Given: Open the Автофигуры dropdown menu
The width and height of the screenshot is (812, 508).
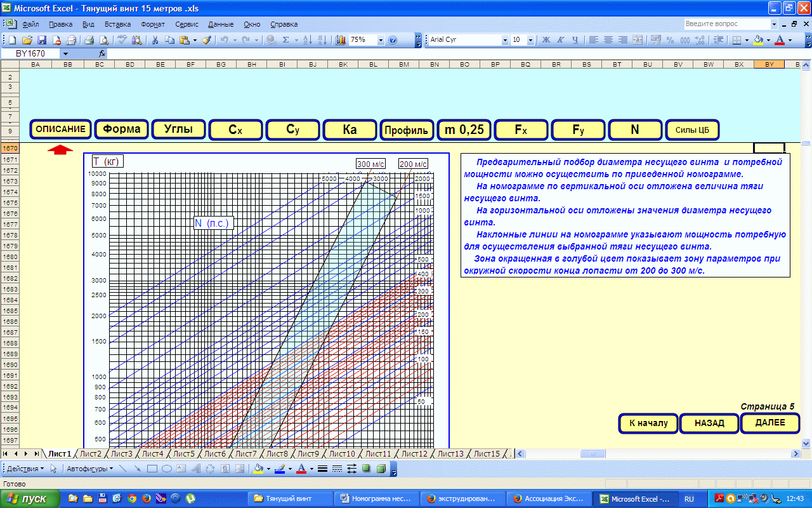Looking at the screenshot, I should click(89, 469).
